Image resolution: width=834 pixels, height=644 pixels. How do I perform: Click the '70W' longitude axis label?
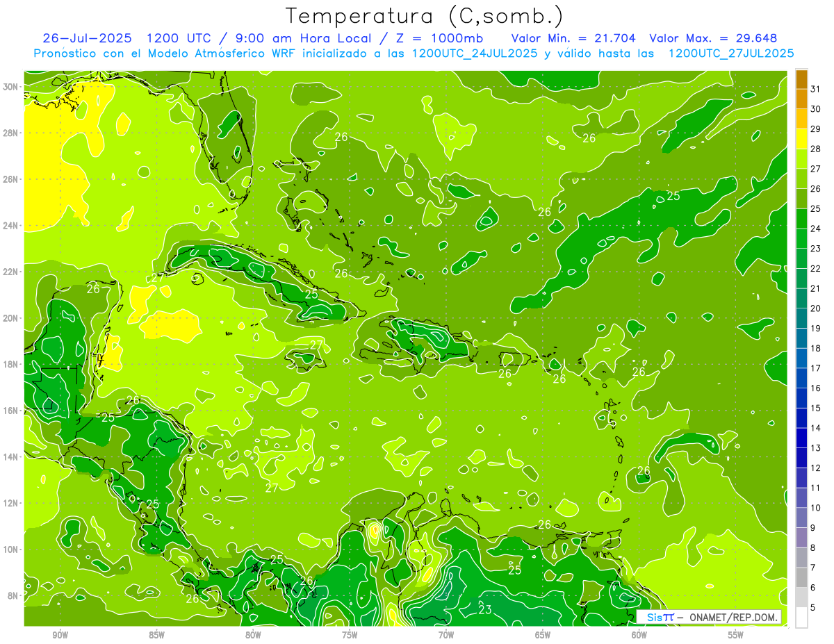(x=446, y=634)
